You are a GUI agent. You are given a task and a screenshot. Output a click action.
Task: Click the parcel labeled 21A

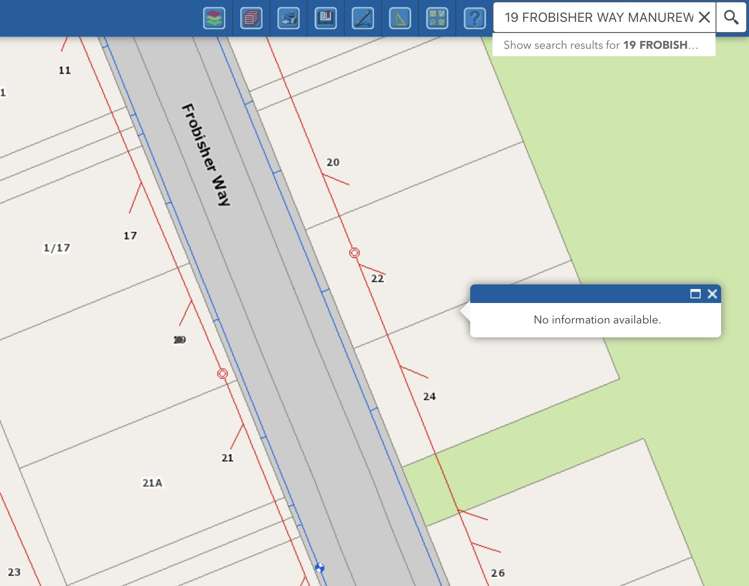[152, 483]
